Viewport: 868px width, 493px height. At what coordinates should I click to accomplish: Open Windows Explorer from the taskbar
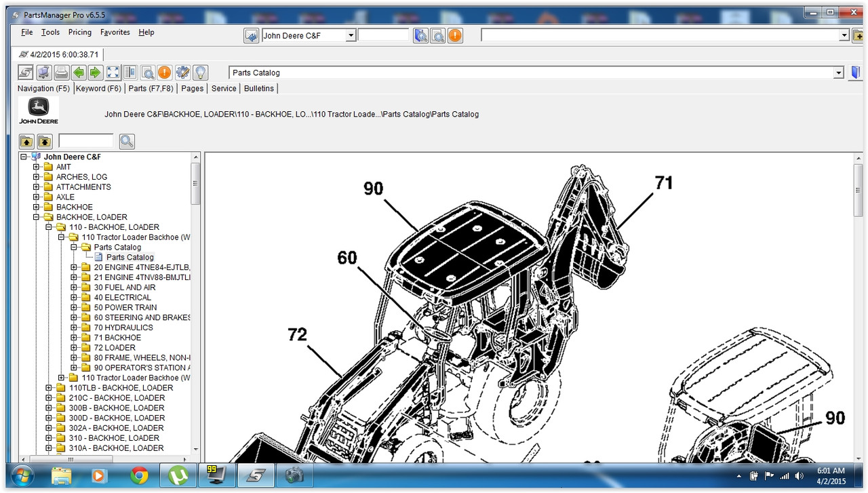(61, 476)
